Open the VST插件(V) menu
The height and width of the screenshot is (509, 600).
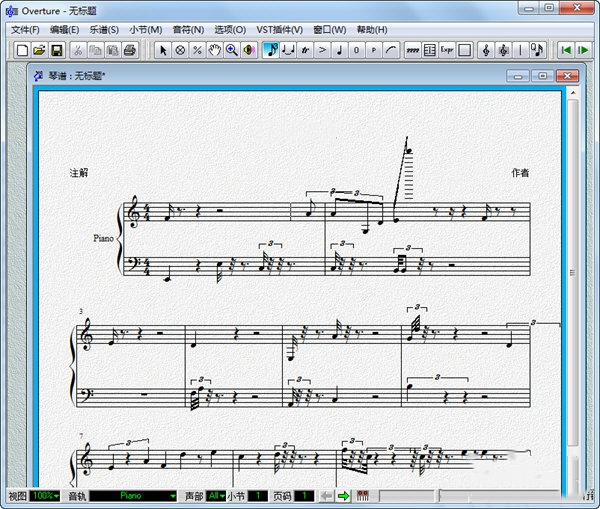[279, 30]
